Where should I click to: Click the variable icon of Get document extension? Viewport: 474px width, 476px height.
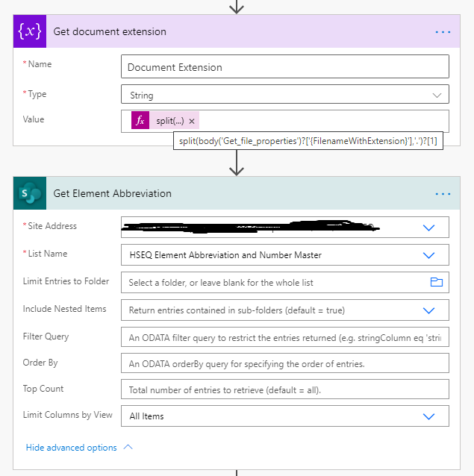pos(30,31)
